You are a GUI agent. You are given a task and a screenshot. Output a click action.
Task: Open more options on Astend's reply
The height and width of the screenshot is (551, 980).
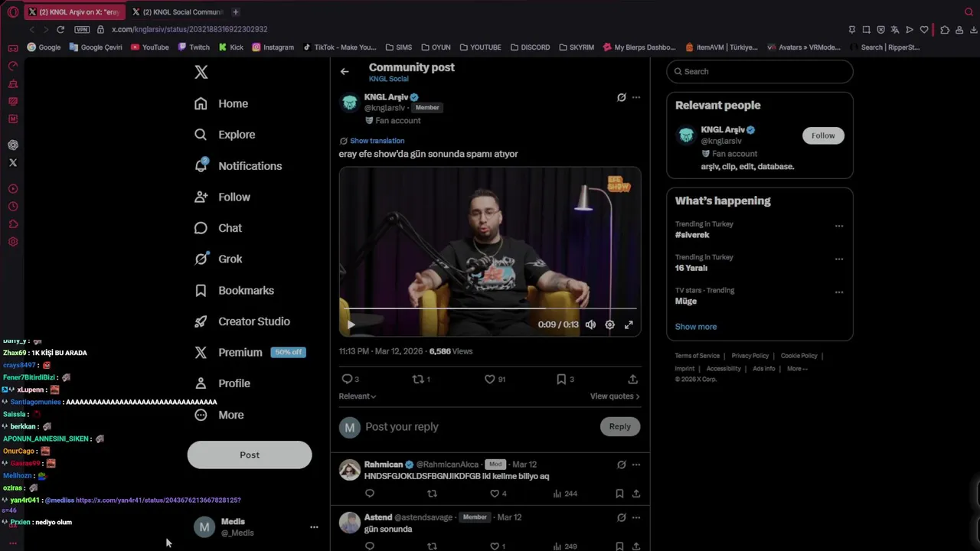pos(635,517)
